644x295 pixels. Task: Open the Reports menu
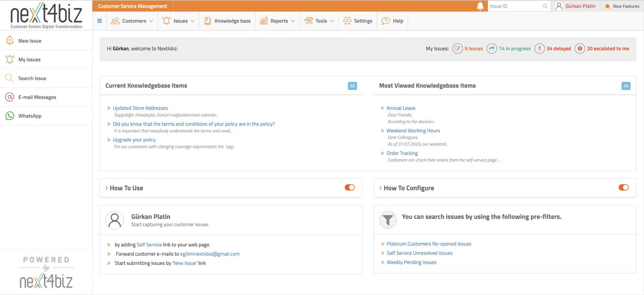click(x=277, y=21)
